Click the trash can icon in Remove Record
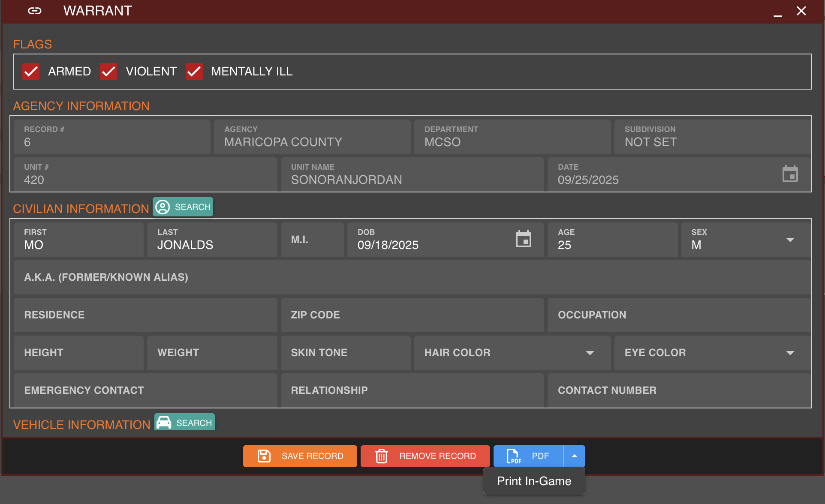 [381, 456]
